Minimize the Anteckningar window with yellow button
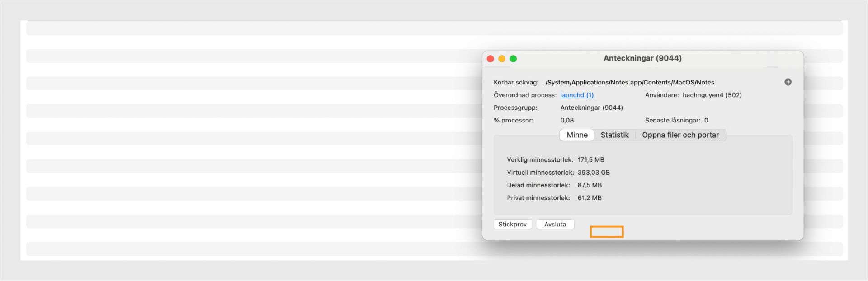868x281 pixels. coord(502,58)
